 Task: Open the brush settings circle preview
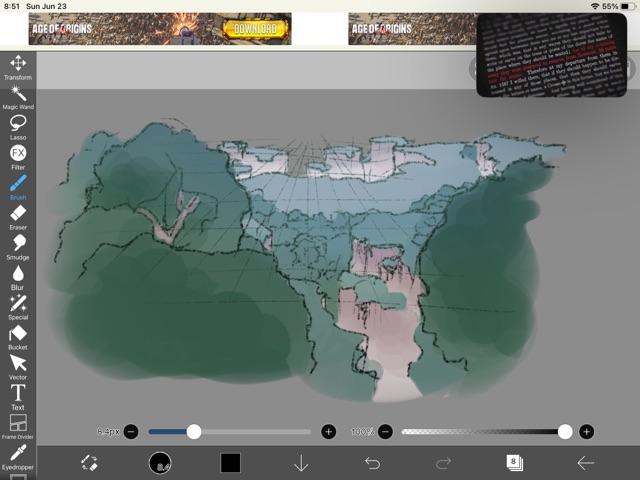pos(160,463)
